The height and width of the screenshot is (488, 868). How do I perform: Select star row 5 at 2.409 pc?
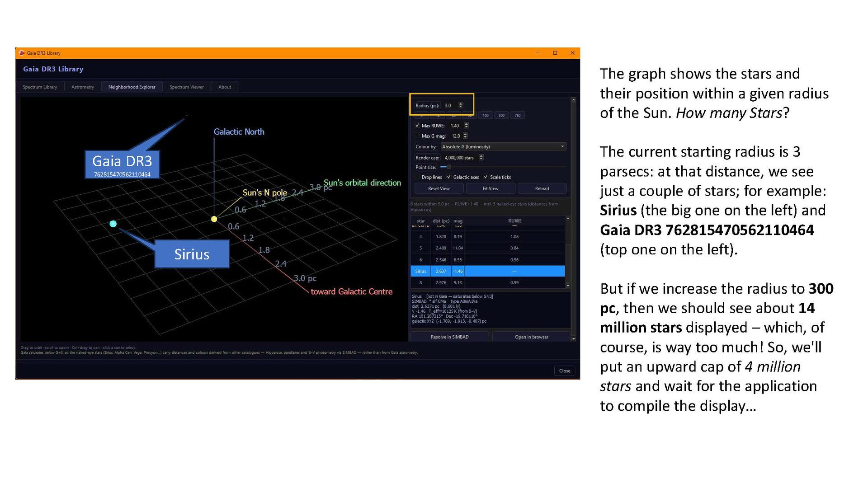pos(488,248)
